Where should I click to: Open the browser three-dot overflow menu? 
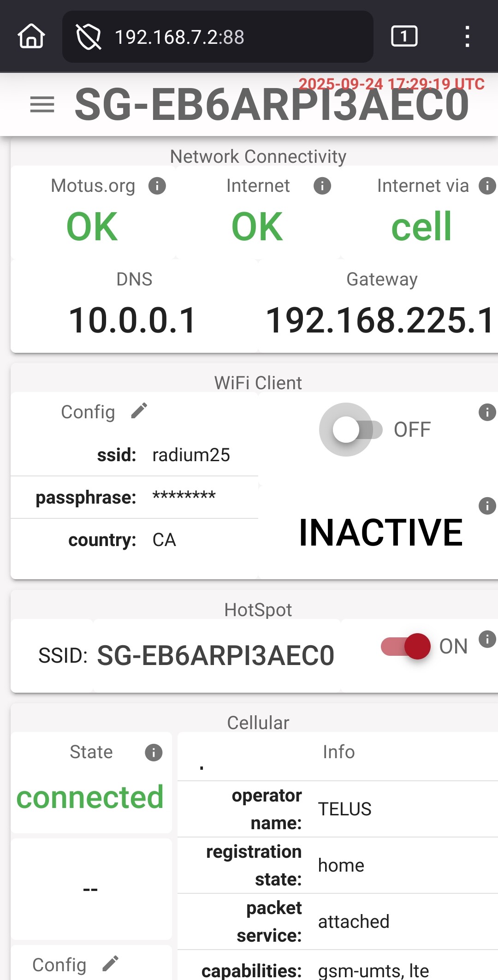(467, 36)
